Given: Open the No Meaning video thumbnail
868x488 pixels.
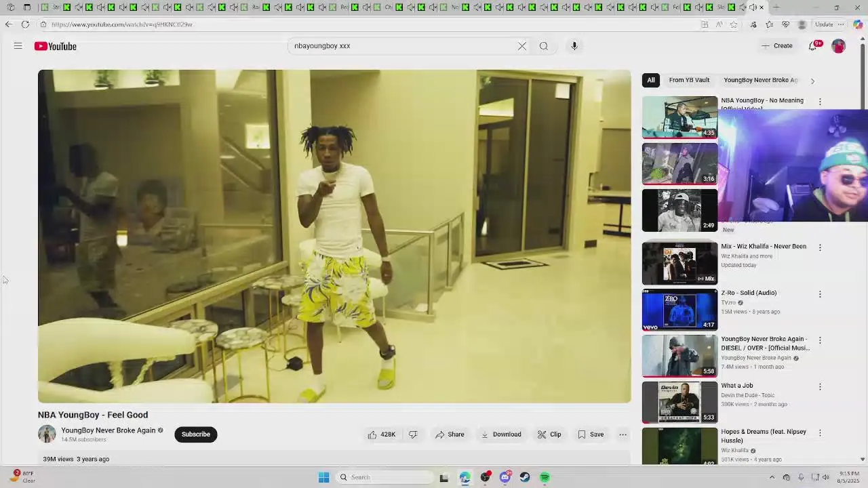Looking at the screenshot, I should [x=679, y=117].
